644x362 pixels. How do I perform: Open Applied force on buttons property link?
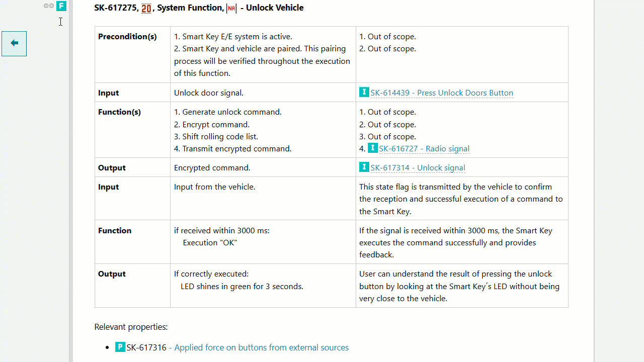(261, 348)
